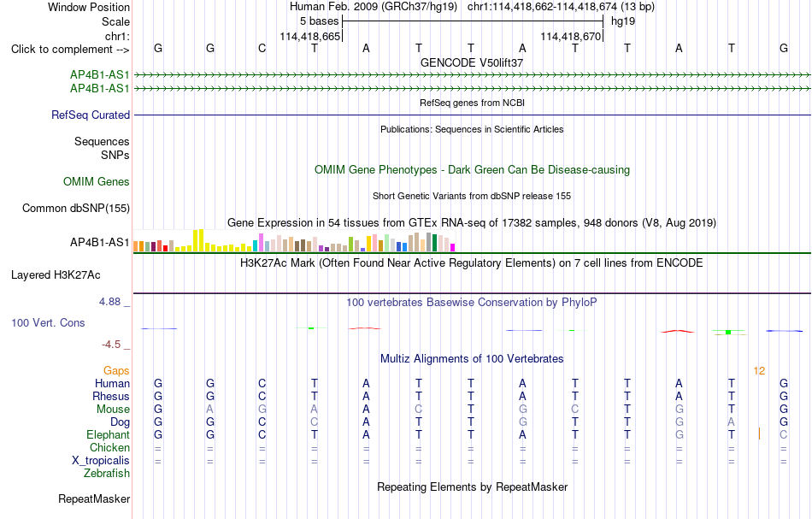Click the Dog alignment row label
The width and height of the screenshot is (812, 519).
click(120, 422)
